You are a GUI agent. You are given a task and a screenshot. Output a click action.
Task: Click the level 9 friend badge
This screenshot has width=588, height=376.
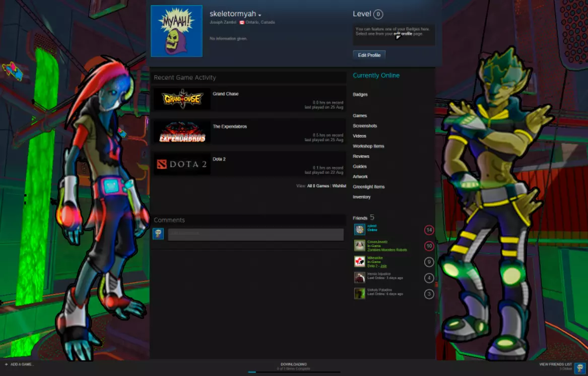point(429,262)
